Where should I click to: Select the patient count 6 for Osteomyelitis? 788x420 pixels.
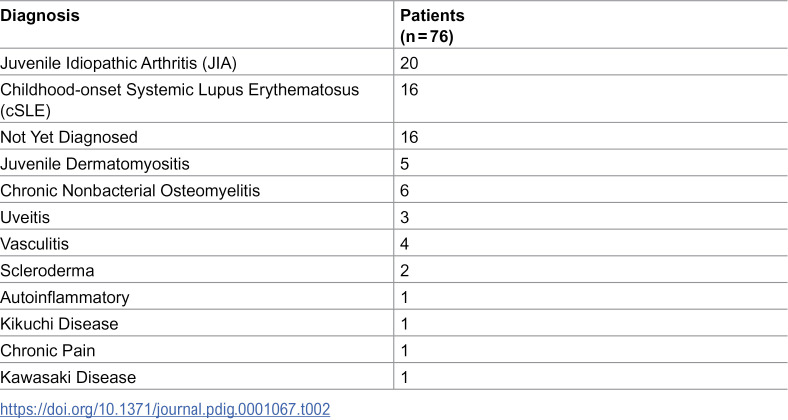405,190
